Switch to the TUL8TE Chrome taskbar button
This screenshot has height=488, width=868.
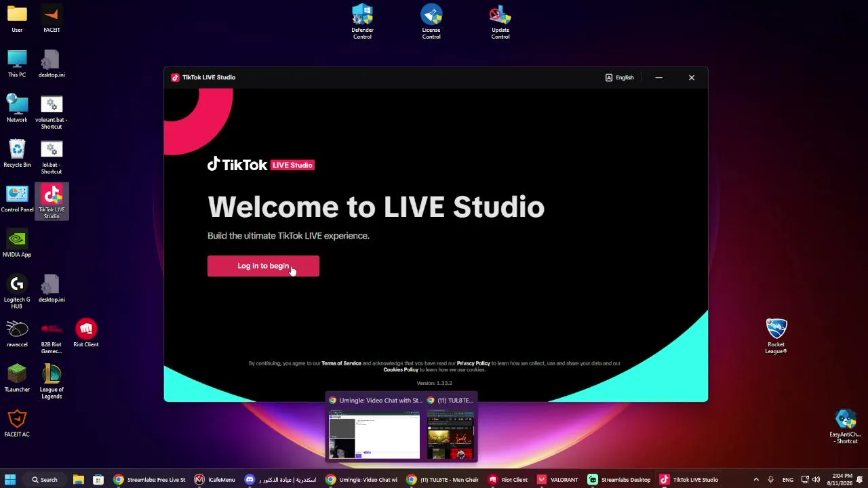tap(443, 480)
